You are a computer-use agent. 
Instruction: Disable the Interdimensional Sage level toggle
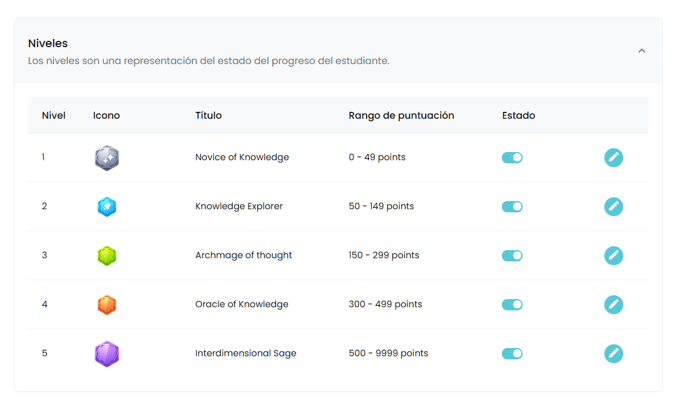point(512,354)
